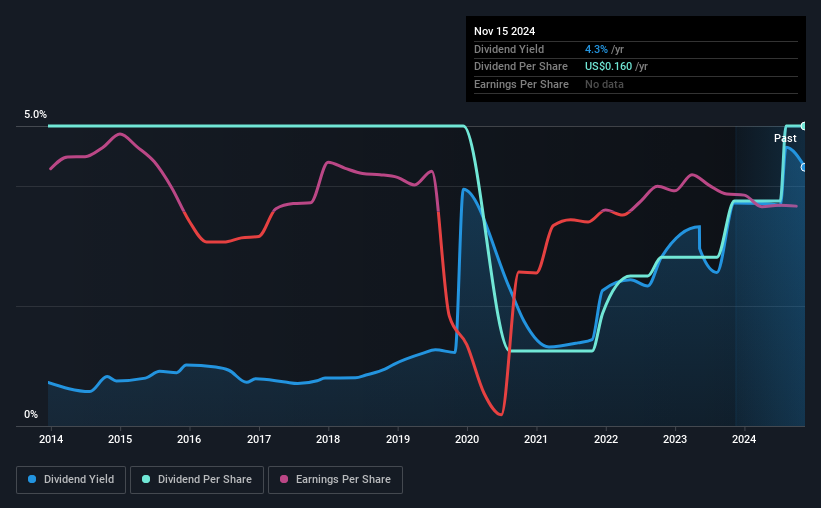Click the teal Dividend Per Share legend dot
Viewport: 821px width, 508px height.
[x=146, y=479]
